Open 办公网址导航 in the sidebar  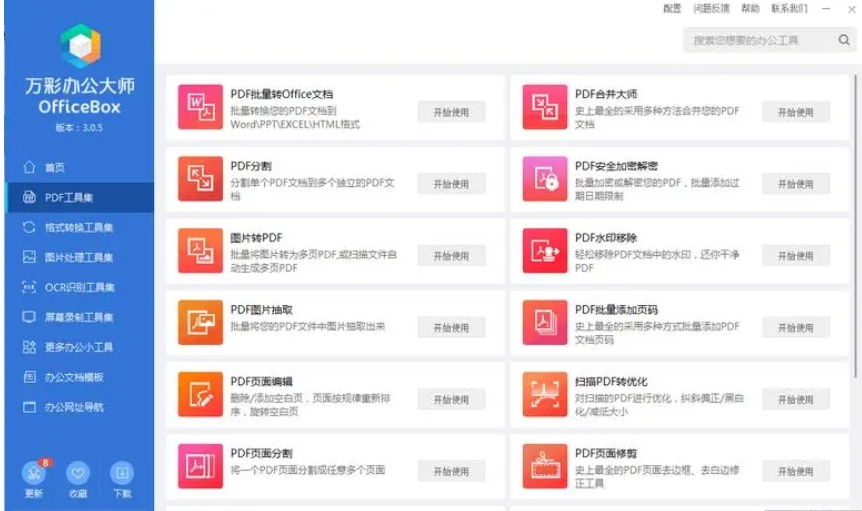pos(80,407)
